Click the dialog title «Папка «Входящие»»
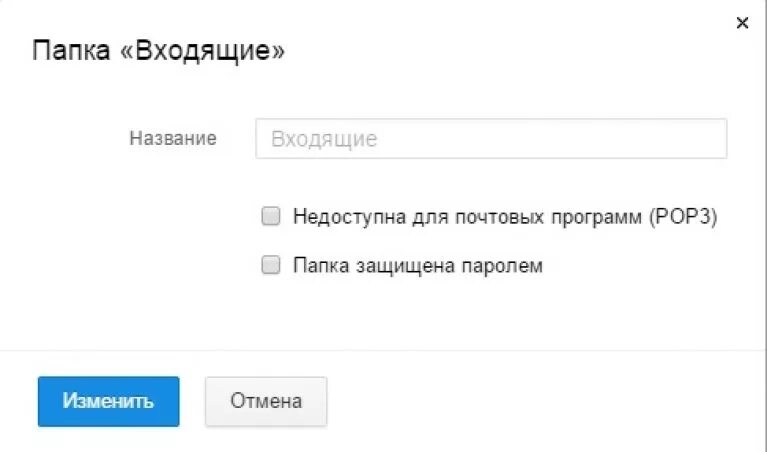 pyautogui.click(x=159, y=52)
